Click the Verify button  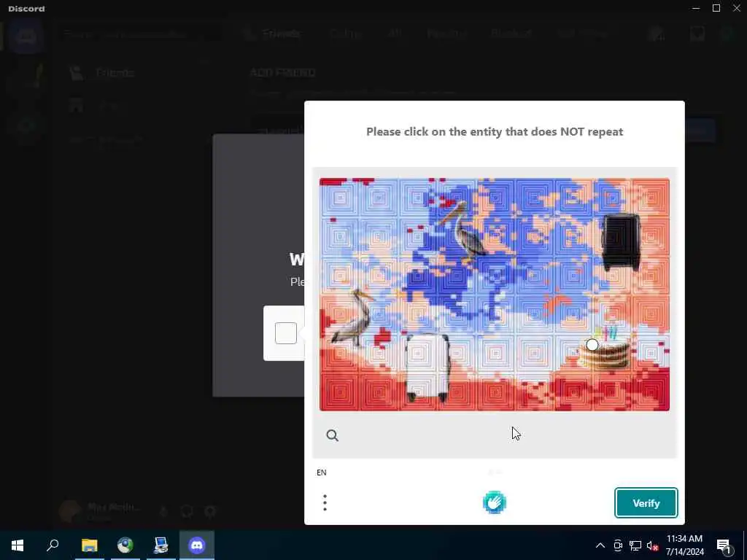point(646,503)
